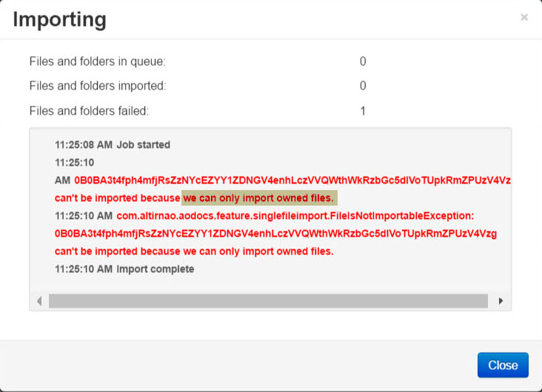Screen dimensions: 542x392
Task: Click the blue Close button
Action: (x=503, y=365)
